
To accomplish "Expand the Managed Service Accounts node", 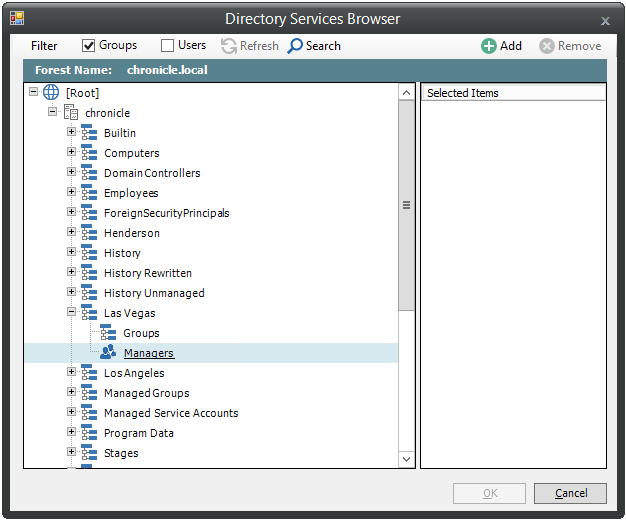I will tap(71, 411).
